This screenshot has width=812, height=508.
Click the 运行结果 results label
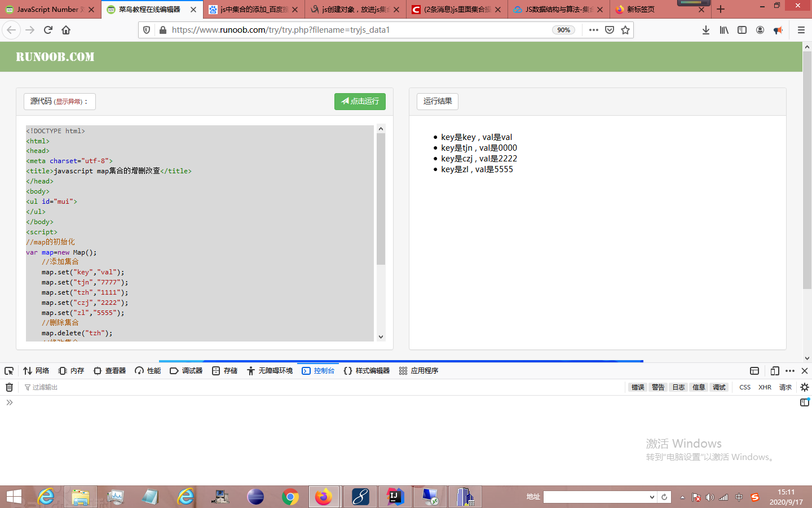(x=437, y=102)
